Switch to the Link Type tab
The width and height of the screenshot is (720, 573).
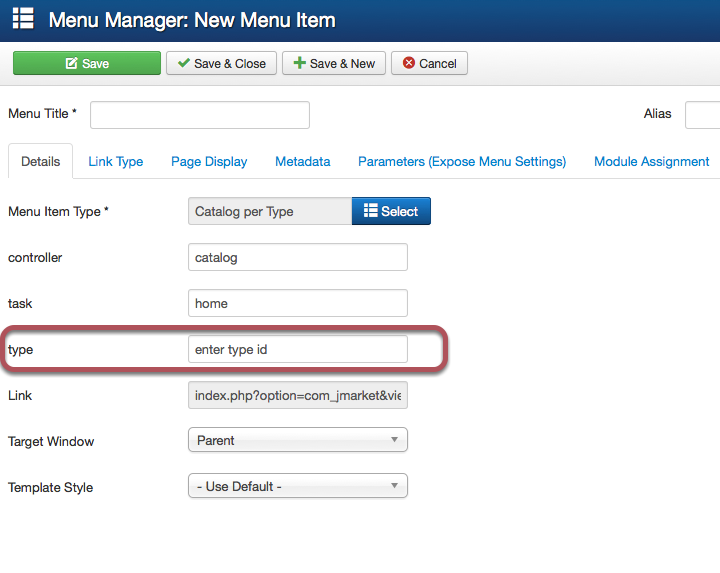[116, 161]
